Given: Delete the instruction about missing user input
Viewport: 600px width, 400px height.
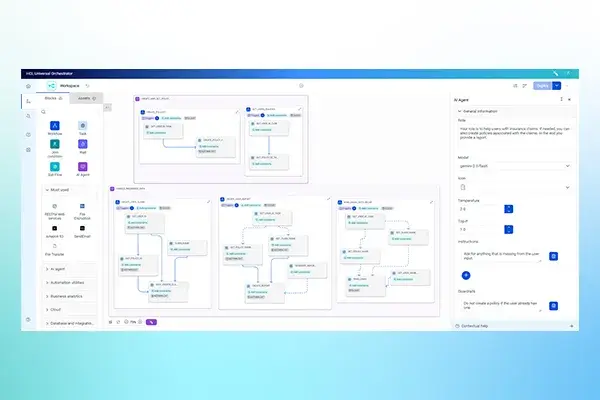Looking at the screenshot, I should (553, 256).
